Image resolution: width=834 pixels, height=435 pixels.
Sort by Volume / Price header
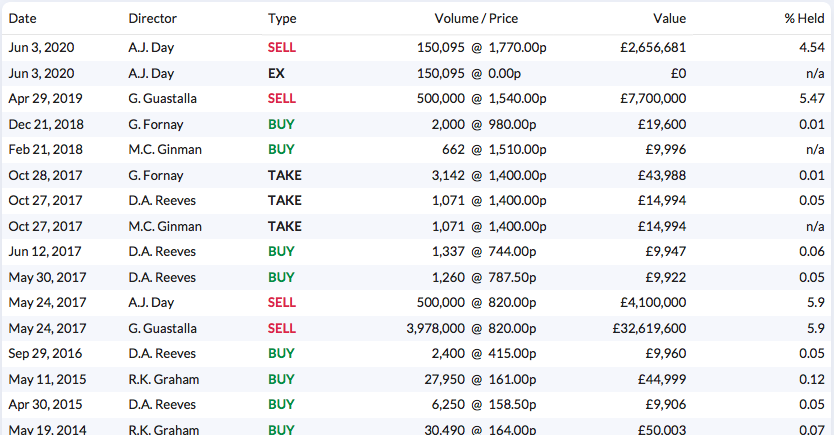(x=476, y=19)
